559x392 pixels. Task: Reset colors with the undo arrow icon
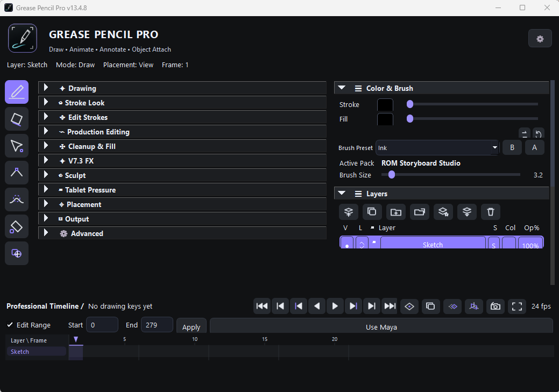tap(539, 134)
